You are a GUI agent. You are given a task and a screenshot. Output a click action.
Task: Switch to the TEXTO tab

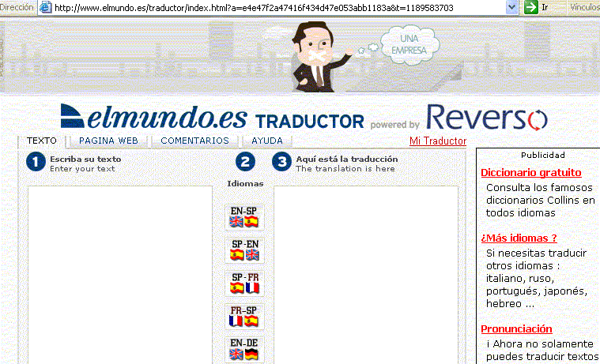(42, 141)
